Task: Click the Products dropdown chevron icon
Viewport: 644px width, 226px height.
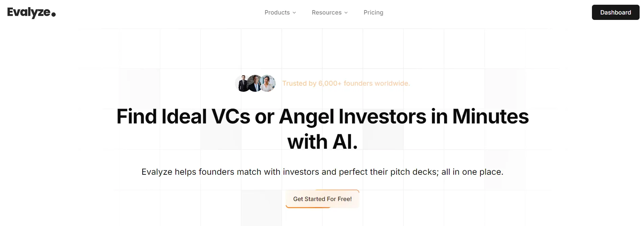Action: point(294,12)
